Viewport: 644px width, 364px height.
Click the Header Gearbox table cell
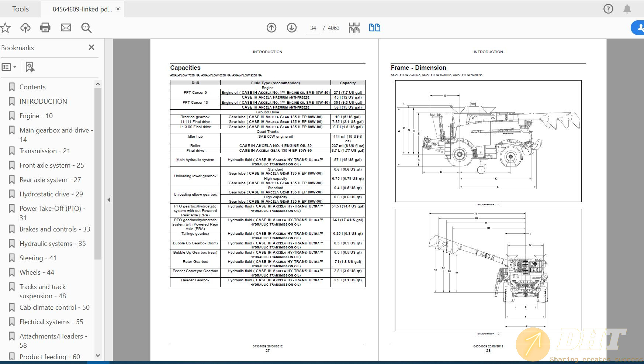[x=195, y=282]
